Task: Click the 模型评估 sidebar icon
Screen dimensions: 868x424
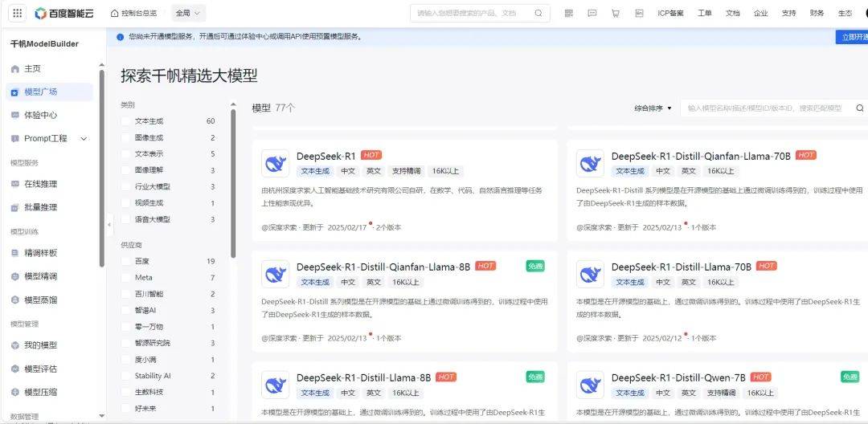Action: (15, 369)
